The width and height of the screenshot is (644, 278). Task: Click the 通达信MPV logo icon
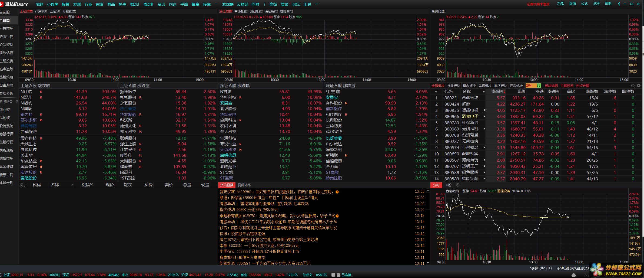click(2, 4)
